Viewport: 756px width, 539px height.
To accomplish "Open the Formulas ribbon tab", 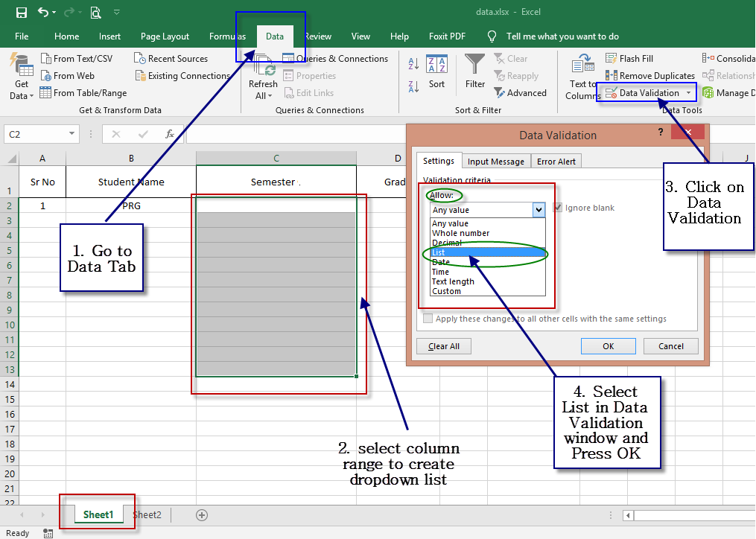I will [227, 36].
